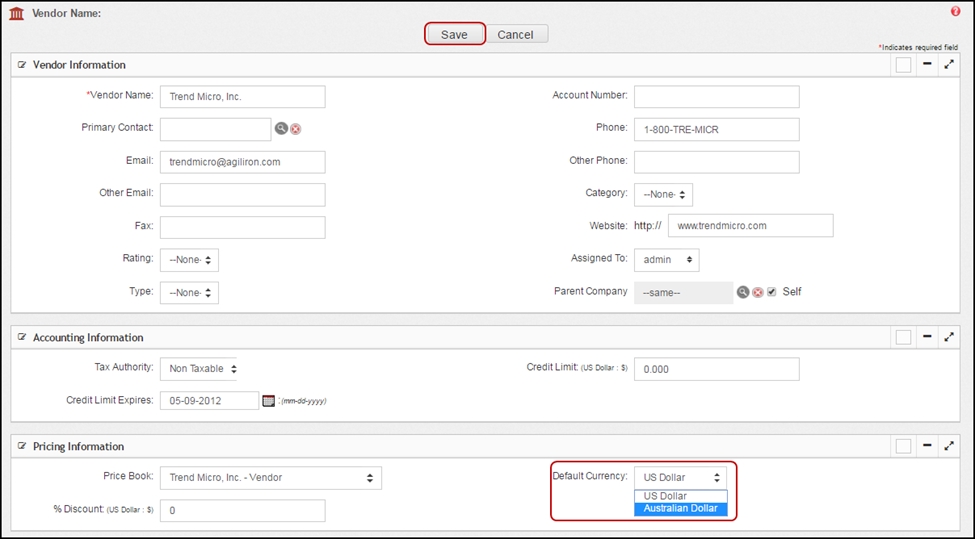Open the Tax Authority dropdown
Screen dimensions: 975x539
pyautogui.click(x=198, y=369)
